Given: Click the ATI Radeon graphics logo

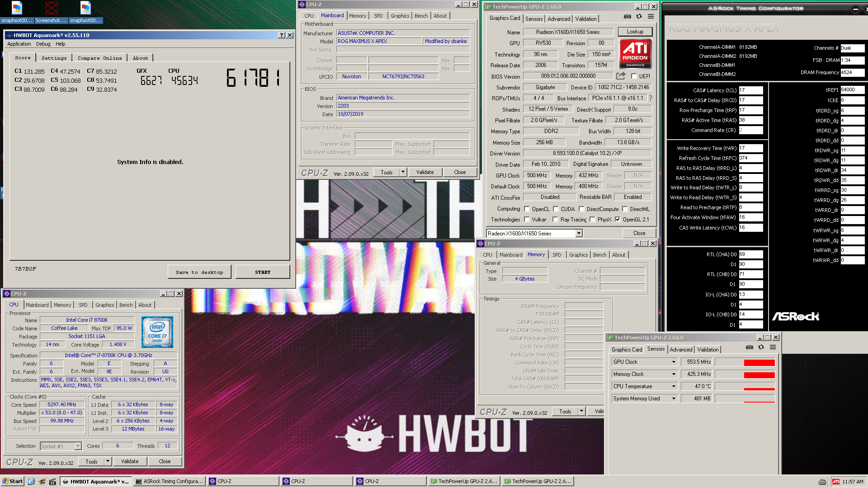Looking at the screenshot, I should [x=635, y=54].
